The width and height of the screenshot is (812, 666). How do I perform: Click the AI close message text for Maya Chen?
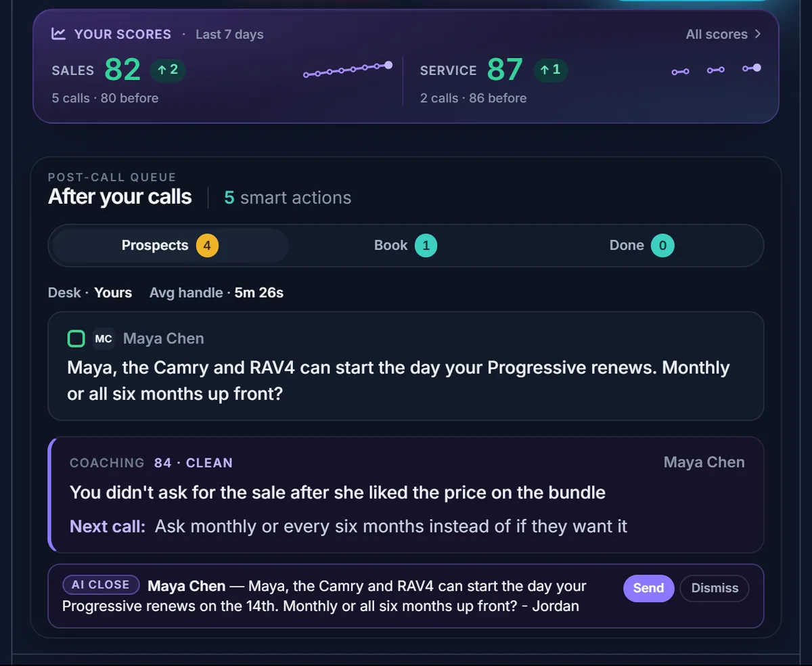click(x=324, y=596)
